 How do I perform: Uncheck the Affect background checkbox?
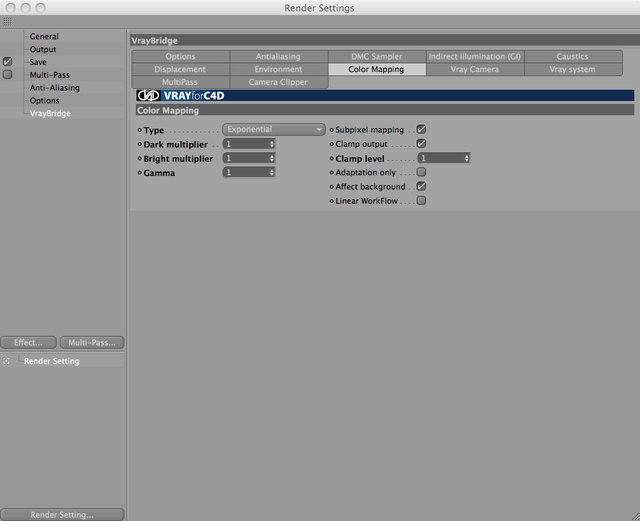pos(421,186)
